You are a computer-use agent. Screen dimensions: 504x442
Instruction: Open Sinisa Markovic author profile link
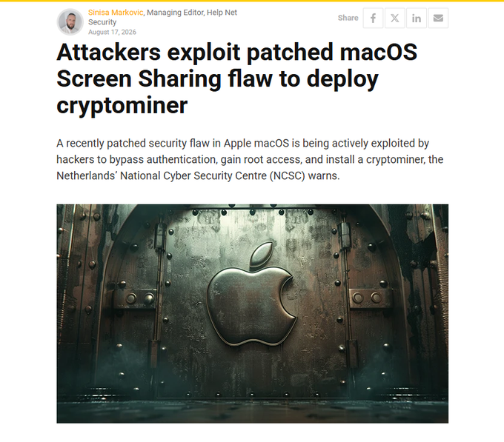116,13
